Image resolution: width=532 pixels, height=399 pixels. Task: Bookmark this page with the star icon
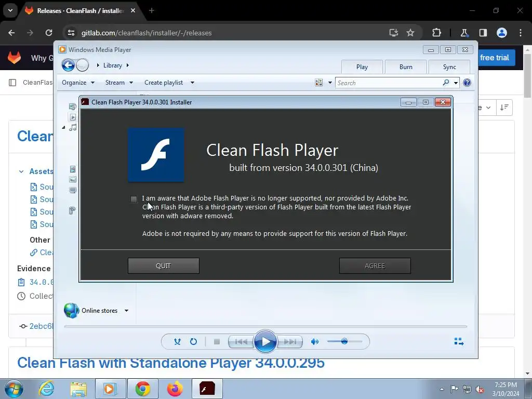coord(410,33)
